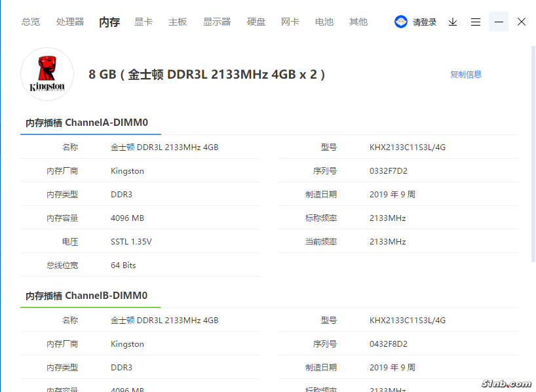Select the ChannelA-DIMM0 slot header
536x392 pixels.
pyautogui.click(x=87, y=123)
